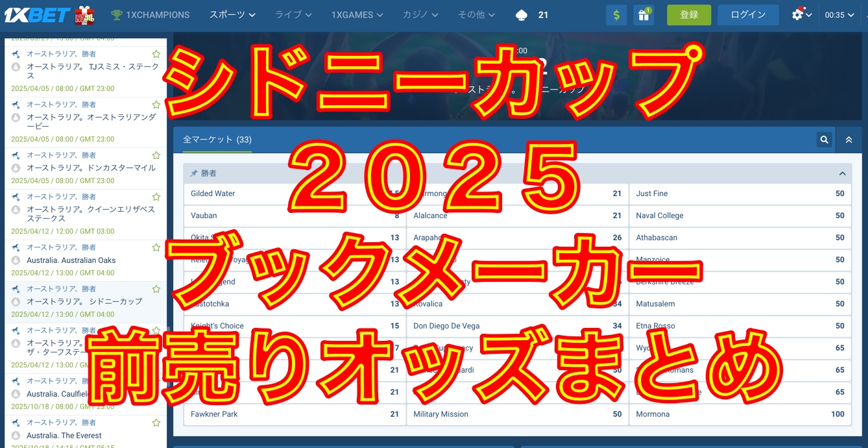Image resolution: width=868 pixels, height=448 pixels.
Task: Open the 00:35 time zone dropdown
Action: (x=839, y=15)
